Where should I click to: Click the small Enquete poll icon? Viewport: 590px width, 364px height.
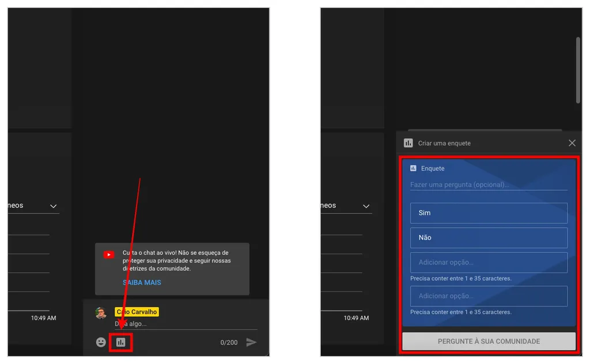pos(413,168)
